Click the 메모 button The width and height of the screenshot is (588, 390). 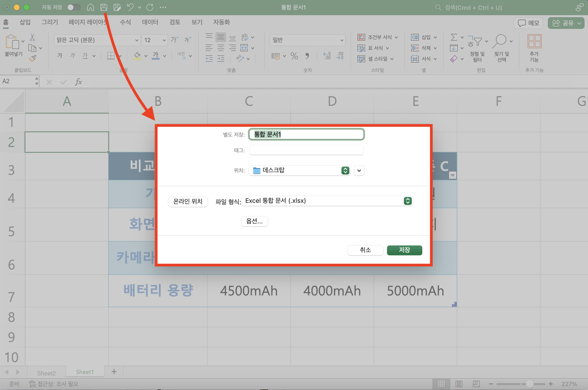[528, 23]
